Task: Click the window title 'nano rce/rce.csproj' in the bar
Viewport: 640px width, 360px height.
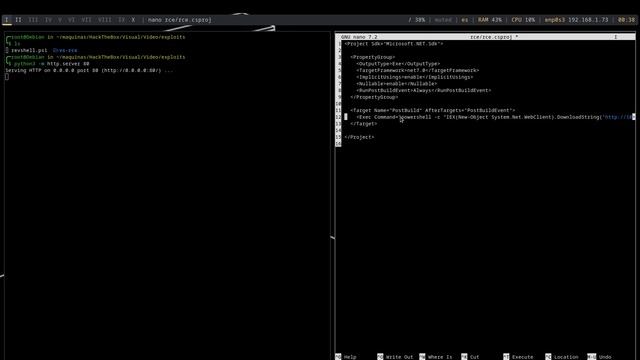Action: 180,20
